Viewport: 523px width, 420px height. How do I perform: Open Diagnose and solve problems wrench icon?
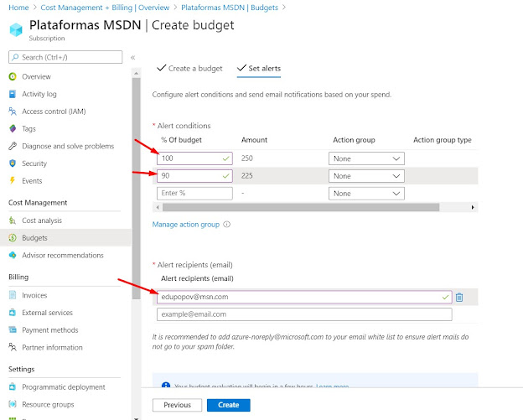pyautogui.click(x=13, y=146)
